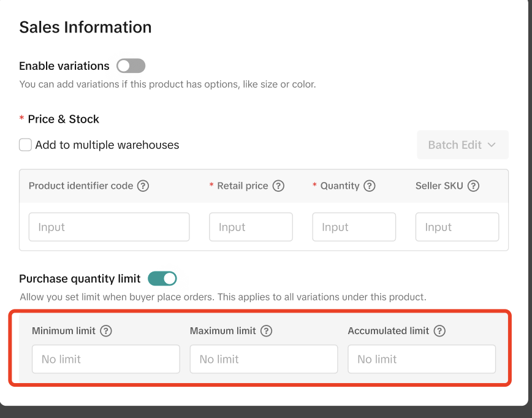Screen dimensions: 532x418
Task: Focus the Minimum limit field
Action: point(106,359)
